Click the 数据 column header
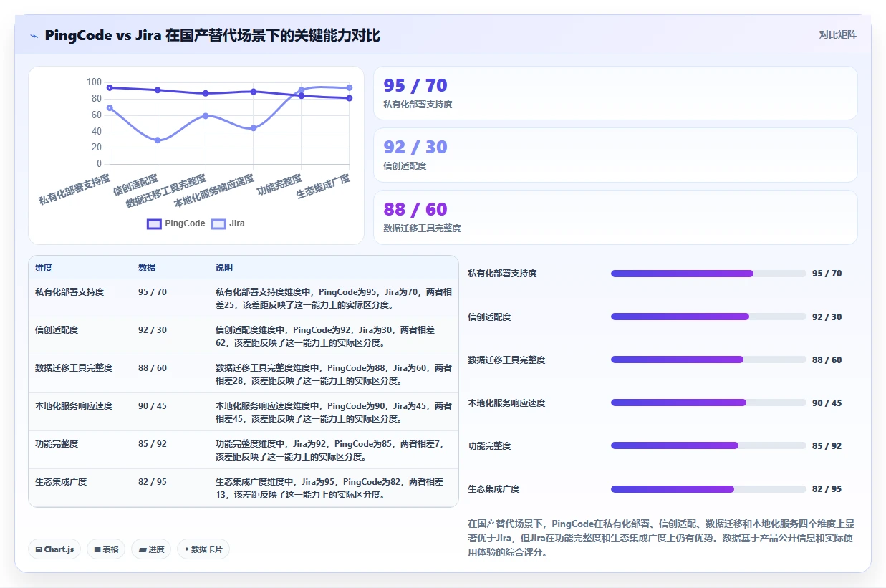This screenshot has height=588, width=886. pos(147,268)
